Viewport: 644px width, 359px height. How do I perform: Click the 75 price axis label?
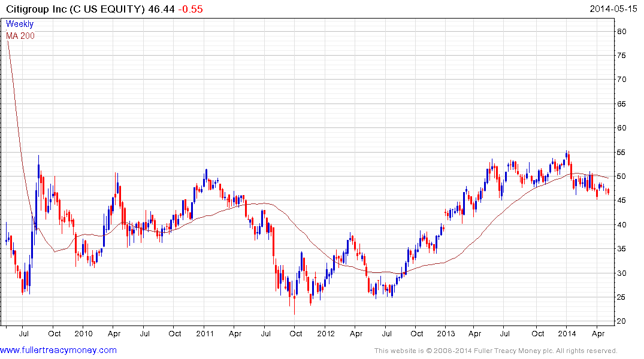coord(621,56)
